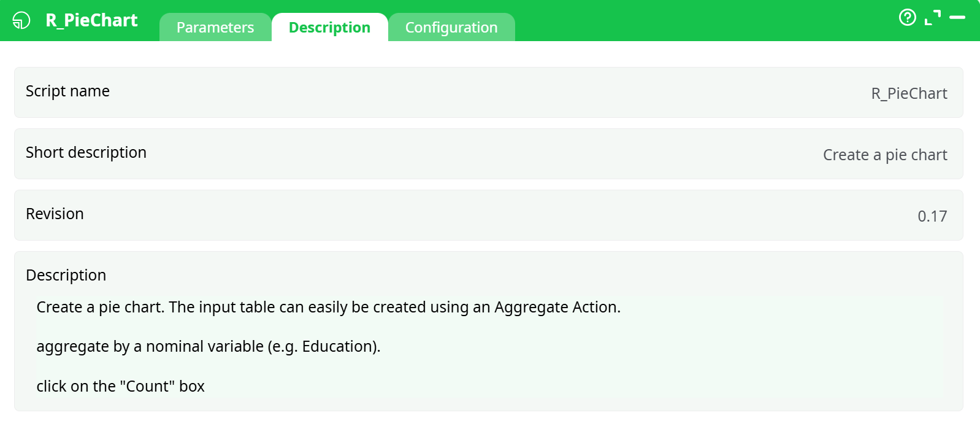
Task: Select the 'Create a pie chart' value
Action: (x=884, y=155)
